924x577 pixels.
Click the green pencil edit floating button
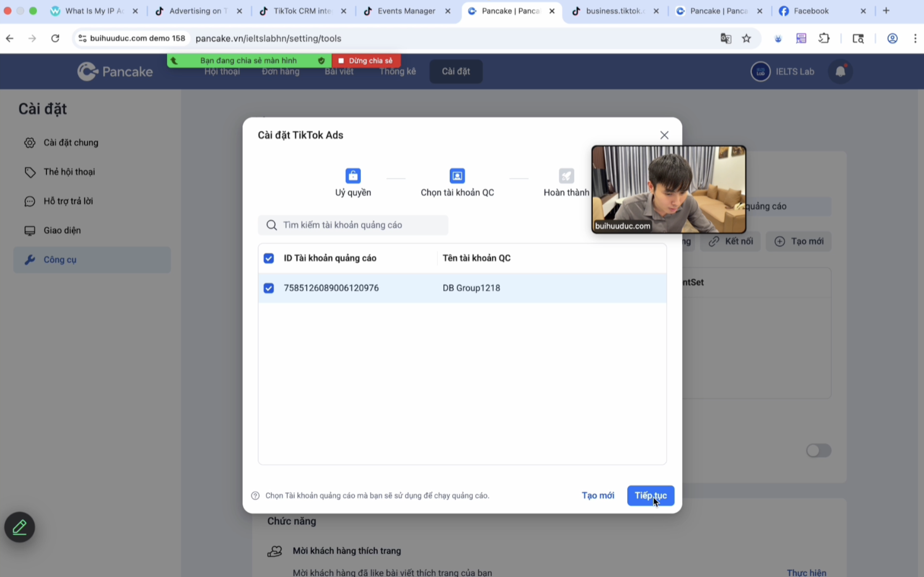tap(19, 527)
